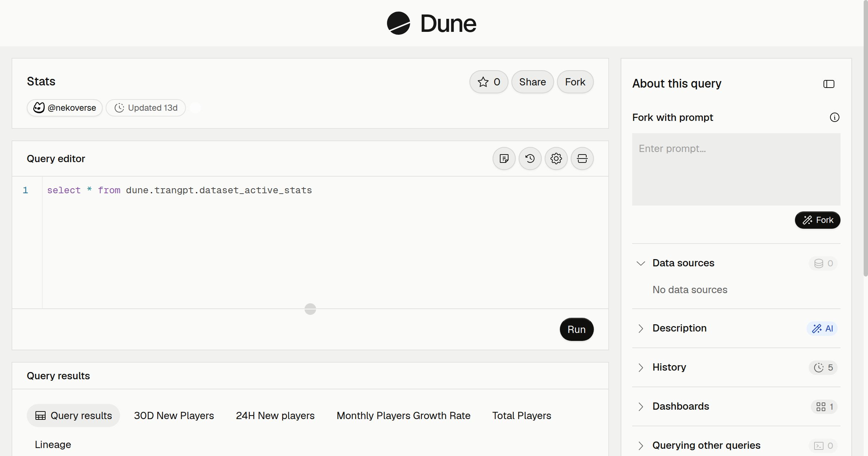Switch to 24H New players tab
The image size is (868, 456).
click(275, 415)
